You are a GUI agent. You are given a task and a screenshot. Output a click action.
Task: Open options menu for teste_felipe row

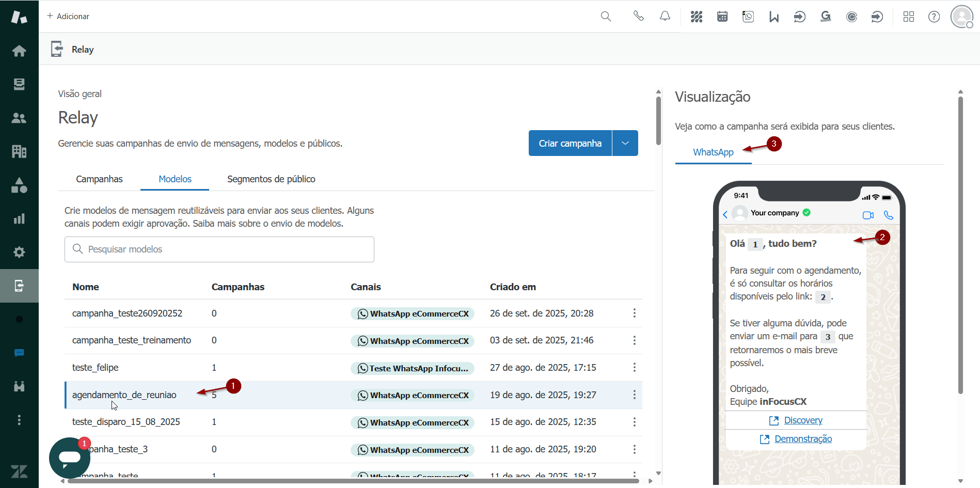pyautogui.click(x=634, y=368)
